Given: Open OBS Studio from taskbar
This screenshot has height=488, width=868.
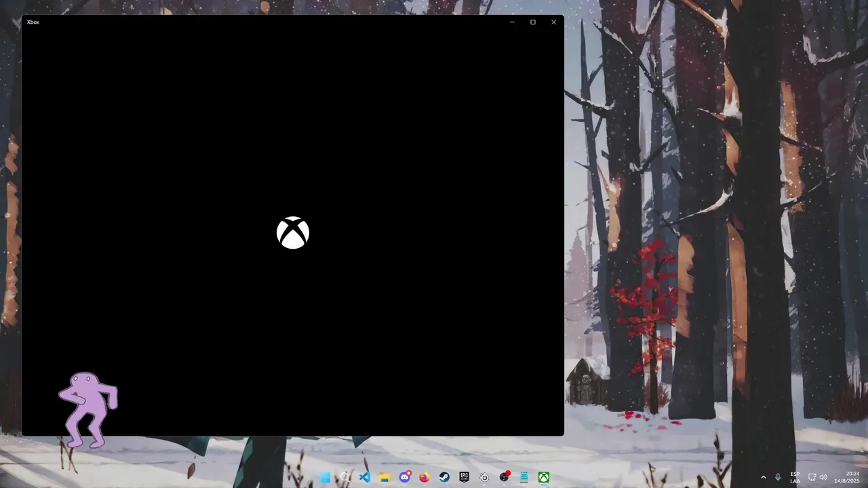Looking at the screenshot, I should coord(505,477).
